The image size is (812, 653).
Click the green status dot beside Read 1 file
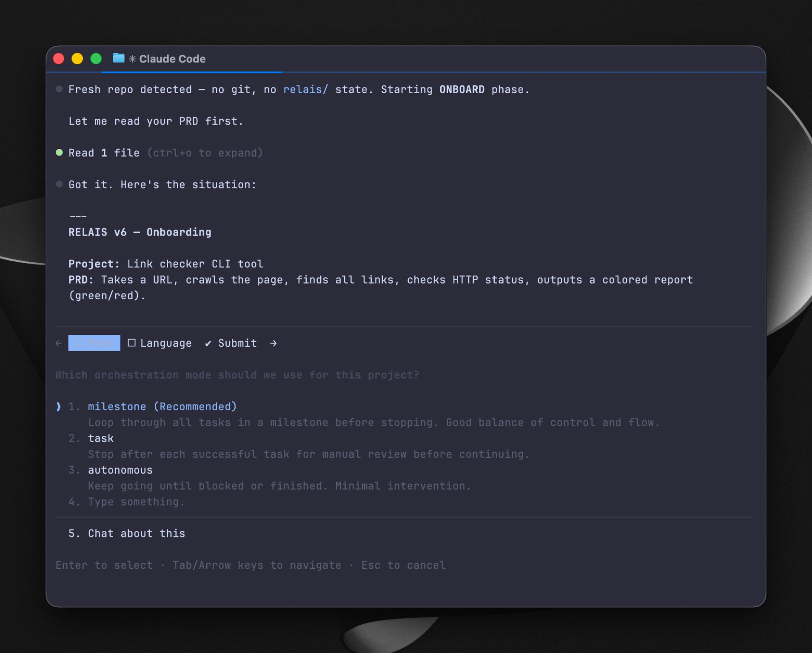[x=59, y=152]
